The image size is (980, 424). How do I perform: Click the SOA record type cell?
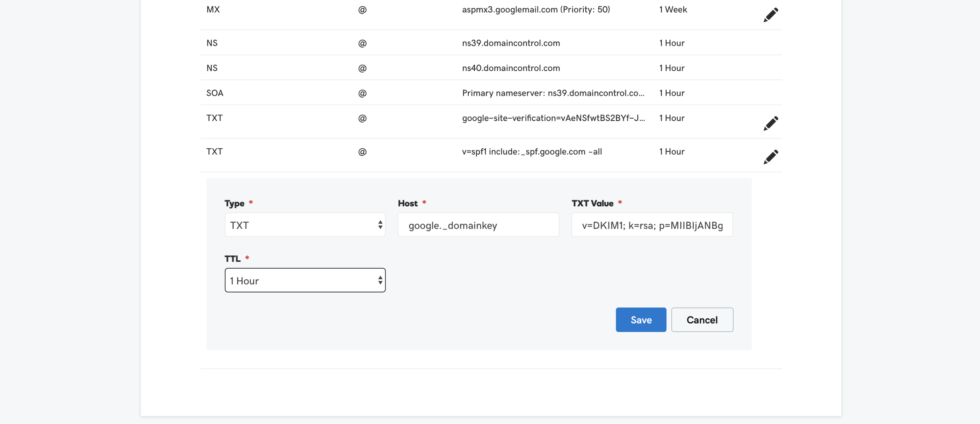(215, 93)
